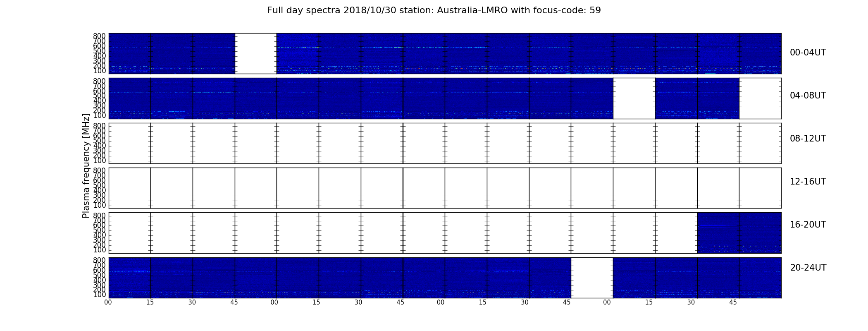Select the "20-24UT" row label
This screenshot has height=331, width=868.
tap(808, 268)
